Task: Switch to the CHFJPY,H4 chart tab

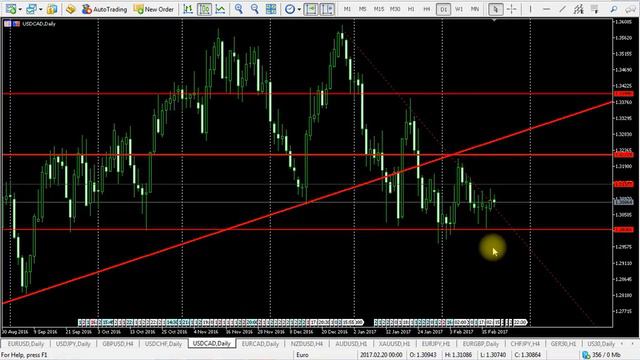Action: [x=525, y=344]
